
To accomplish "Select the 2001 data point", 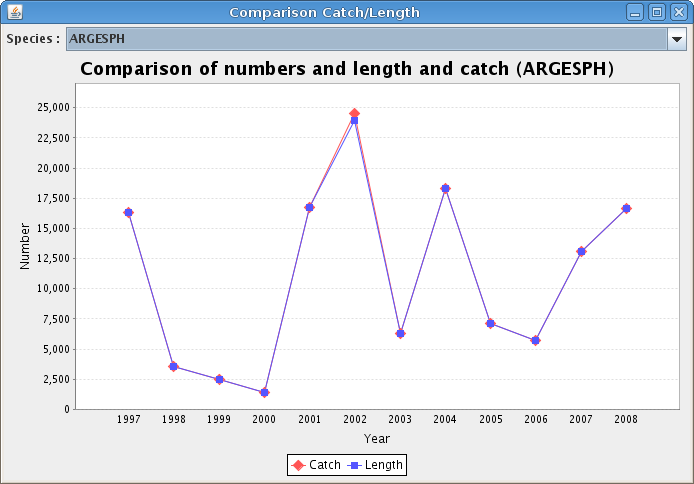I will click(x=309, y=207).
